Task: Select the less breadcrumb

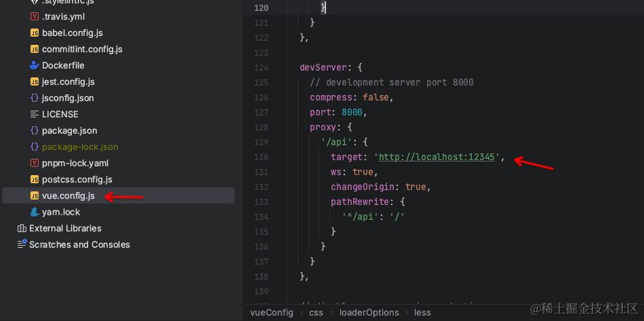Action: pos(422,312)
